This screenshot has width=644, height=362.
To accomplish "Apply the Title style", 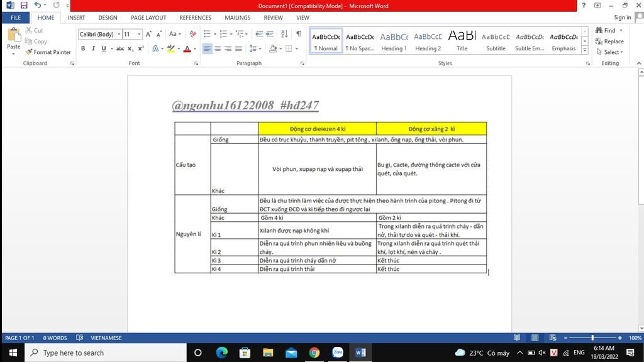I will coord(462,42).
